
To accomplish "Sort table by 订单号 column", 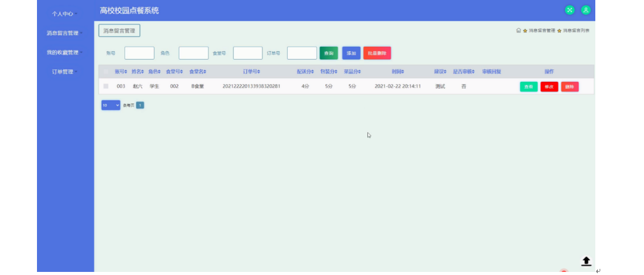I will pos(251,72).
